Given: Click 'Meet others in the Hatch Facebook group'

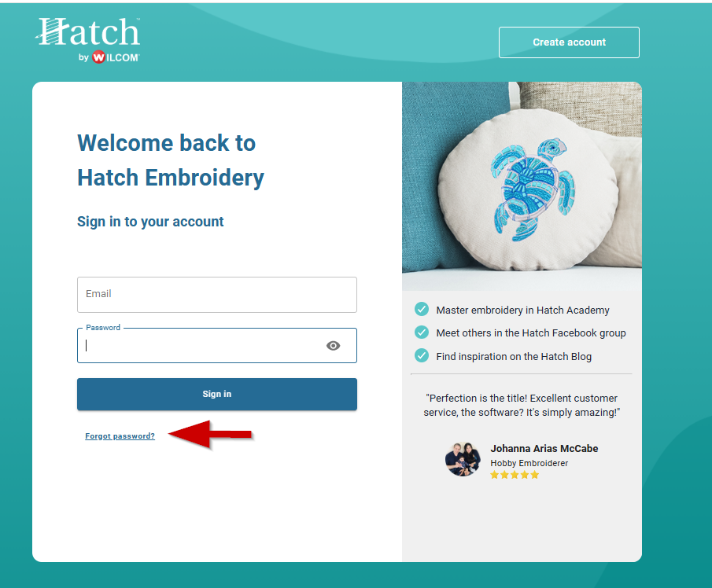Looking at the screenshot, I should coord(531,333).
